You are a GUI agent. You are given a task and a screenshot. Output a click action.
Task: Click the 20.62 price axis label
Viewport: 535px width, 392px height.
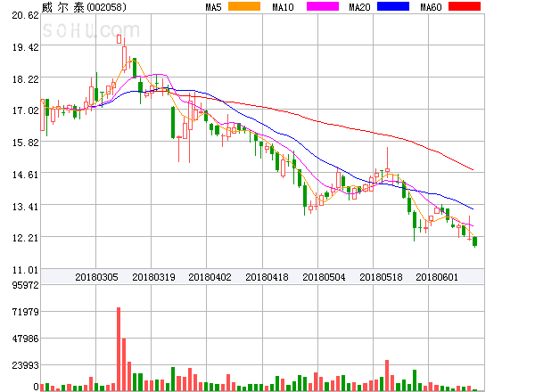[x=25, y=15]
